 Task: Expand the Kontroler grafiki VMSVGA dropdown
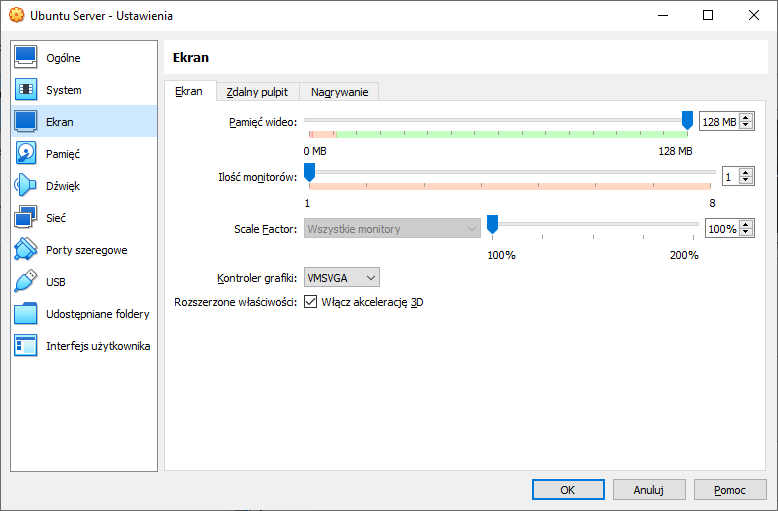341,277
